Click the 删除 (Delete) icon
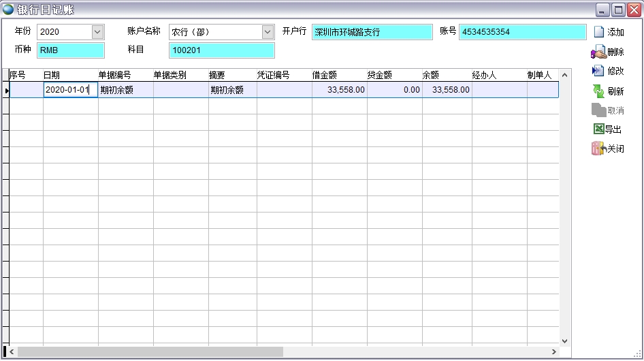 (598, 52)
